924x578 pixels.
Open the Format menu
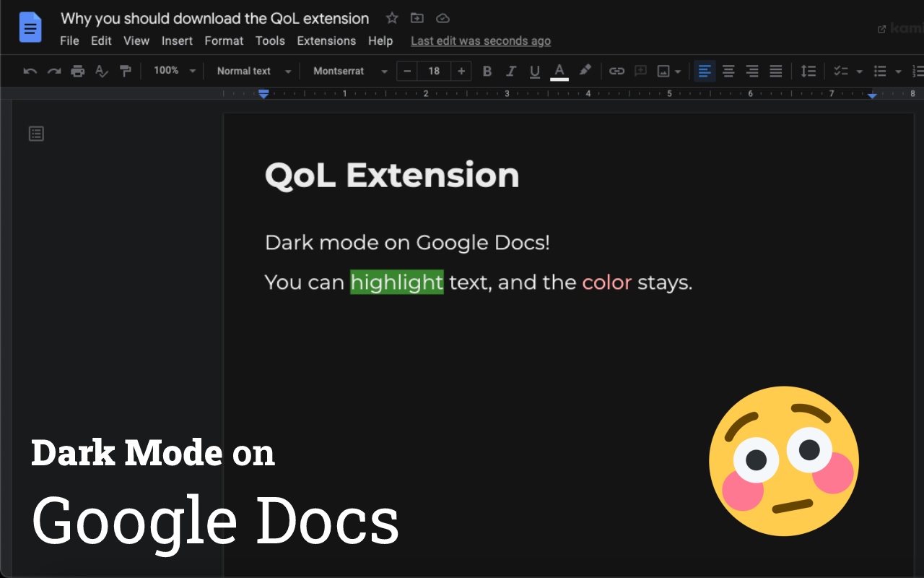point(224,40)
